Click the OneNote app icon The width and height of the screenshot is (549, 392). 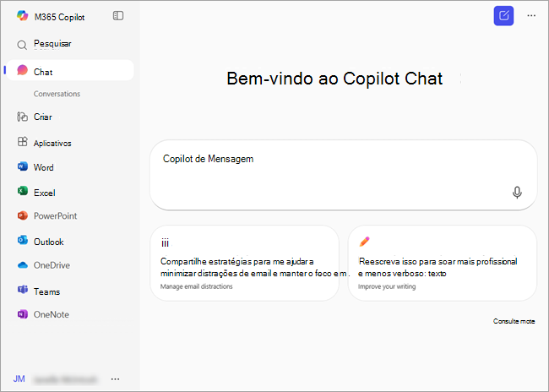(23, 314)
